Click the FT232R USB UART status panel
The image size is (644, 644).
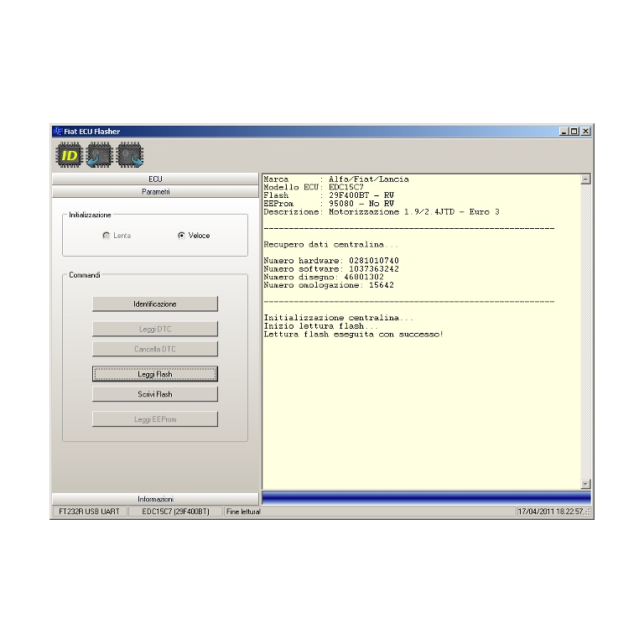[x=89, y=512]
